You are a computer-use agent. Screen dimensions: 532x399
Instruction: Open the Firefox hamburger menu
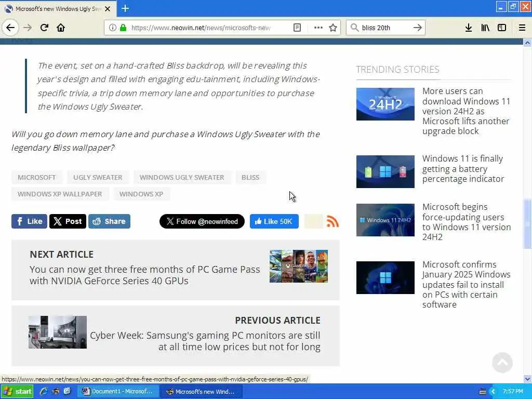tap(522, 28)
